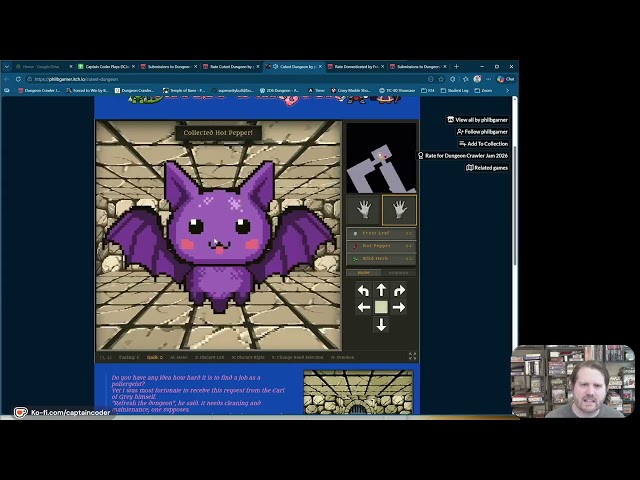The height and width of the screenshot is (480, 640).
Task: Click the active panel tab under inventory
Action: [x=364, y=272]
